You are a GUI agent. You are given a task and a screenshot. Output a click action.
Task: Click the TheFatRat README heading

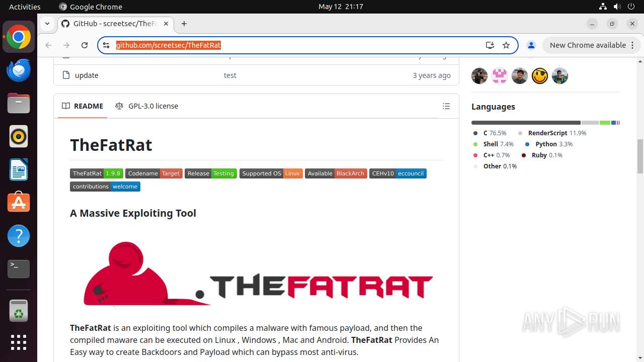[x=111, y=145]
